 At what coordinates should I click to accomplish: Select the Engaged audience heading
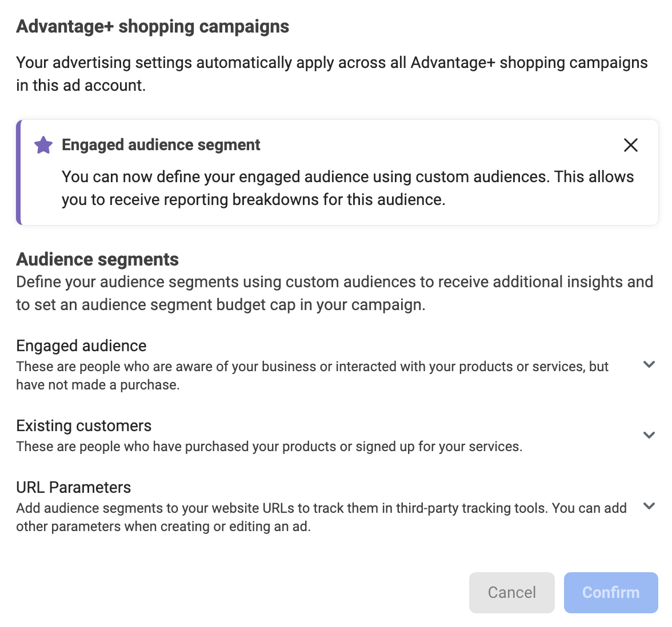click(81, 345)
